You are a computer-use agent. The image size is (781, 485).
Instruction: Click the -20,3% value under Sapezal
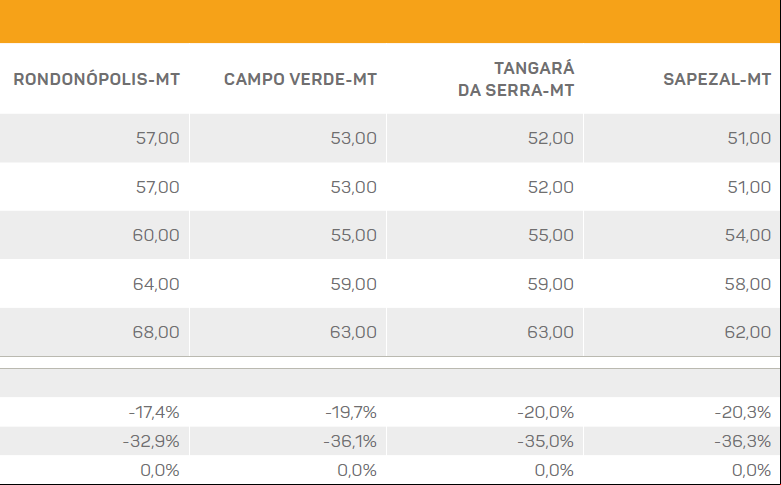(743, 412)
